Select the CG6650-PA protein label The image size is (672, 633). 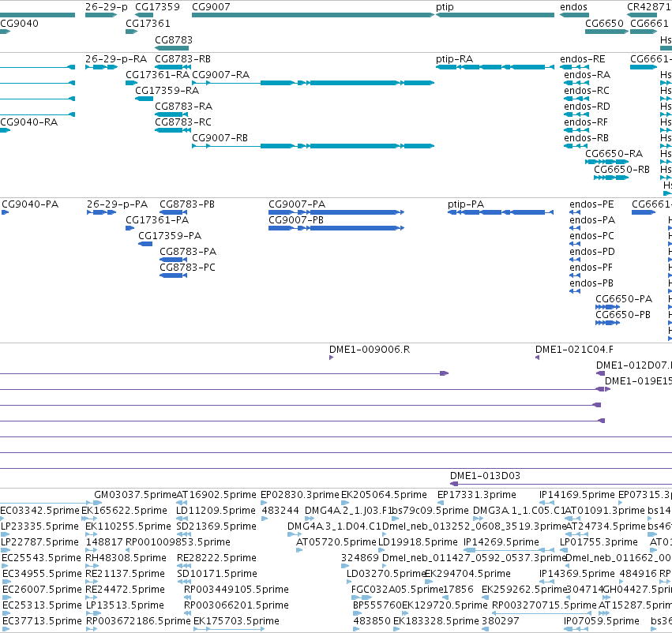(x=624, y=299)
